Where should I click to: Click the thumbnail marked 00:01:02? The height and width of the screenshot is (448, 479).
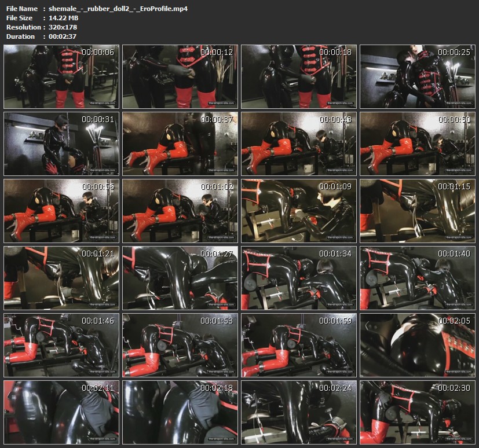(x=180, y=211)
